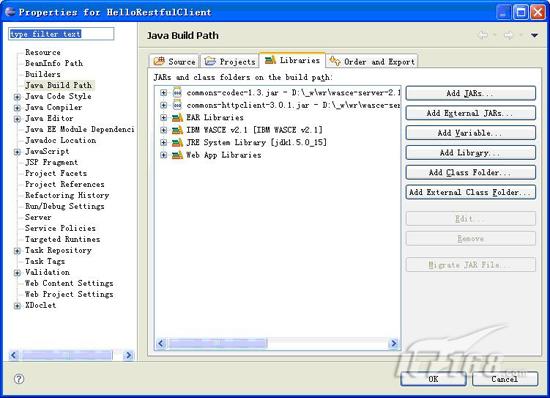Viewport: 550px width, 398px height.
Task: Click the commons-httpclient-3.0.1.jar file icon
Action: 177,105
